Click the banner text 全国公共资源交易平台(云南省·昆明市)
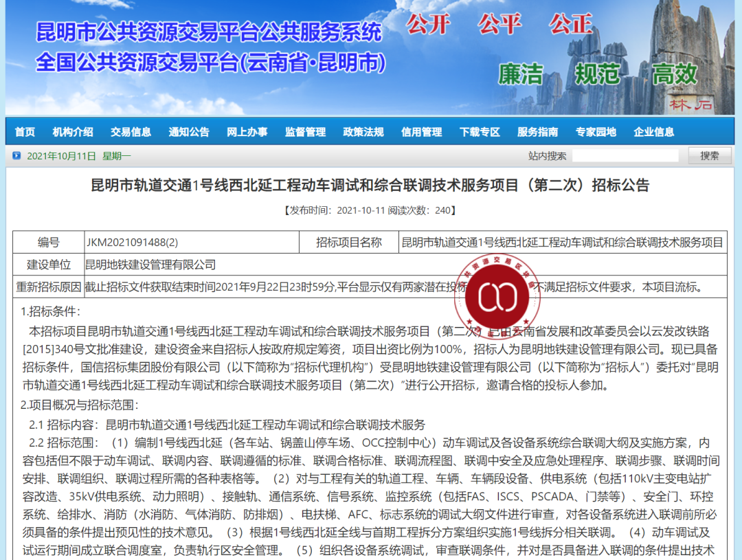 click(x=211, y=62)
